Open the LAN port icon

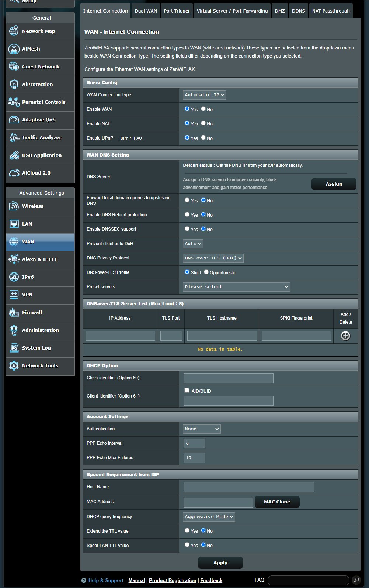pos(14,224)
